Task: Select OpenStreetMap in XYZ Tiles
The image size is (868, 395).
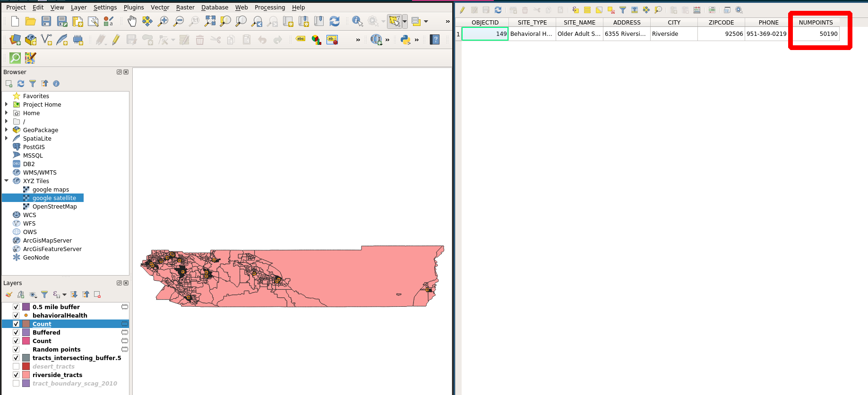Action: 54,206
